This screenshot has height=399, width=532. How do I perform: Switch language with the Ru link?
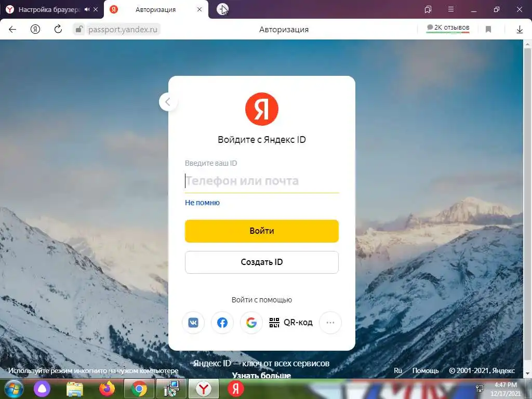tap(398, 370)
